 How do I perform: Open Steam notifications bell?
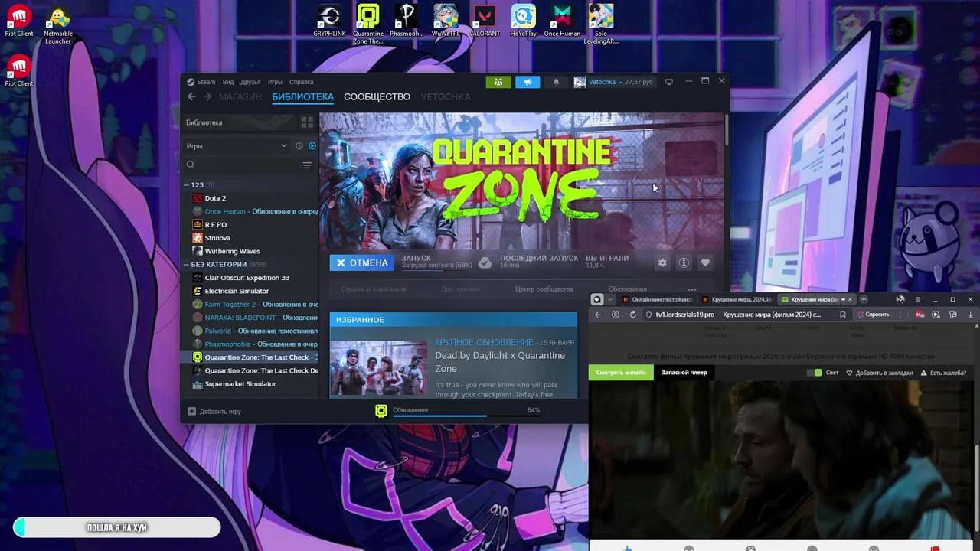click(x=557, y=82)
